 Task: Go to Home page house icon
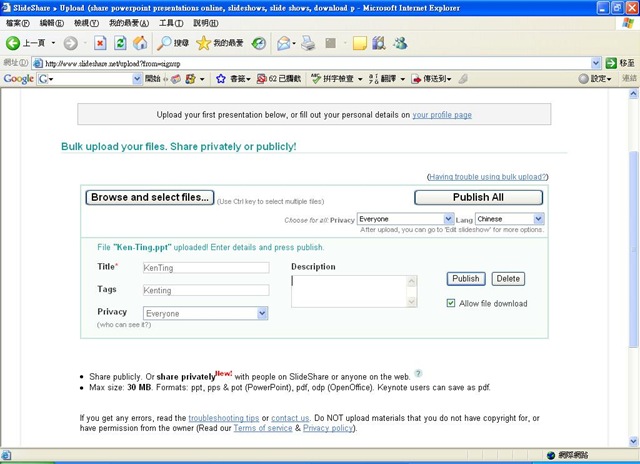pyautogui.click(x=140, y=43)
